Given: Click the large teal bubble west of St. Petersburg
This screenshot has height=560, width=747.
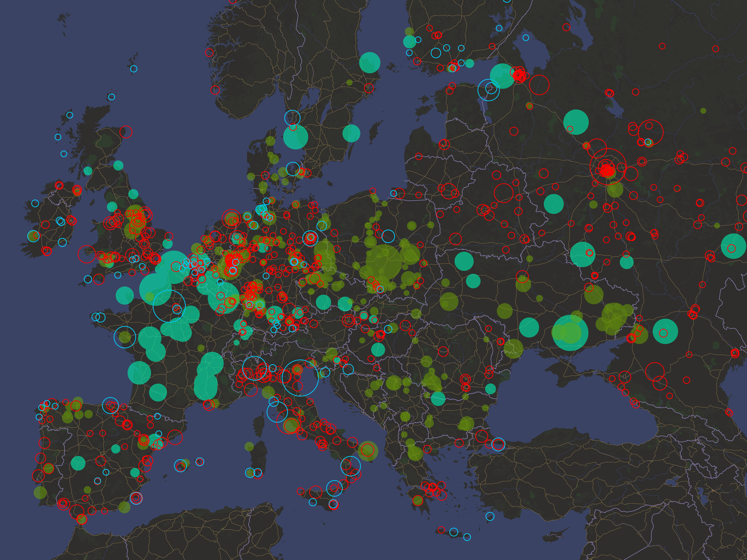Looking at the screenshot, I should [502, 76].
